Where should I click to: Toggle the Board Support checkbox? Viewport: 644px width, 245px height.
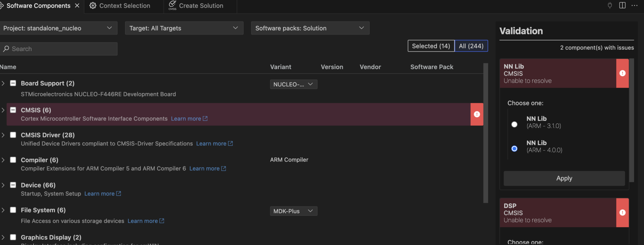coord(13,83)
